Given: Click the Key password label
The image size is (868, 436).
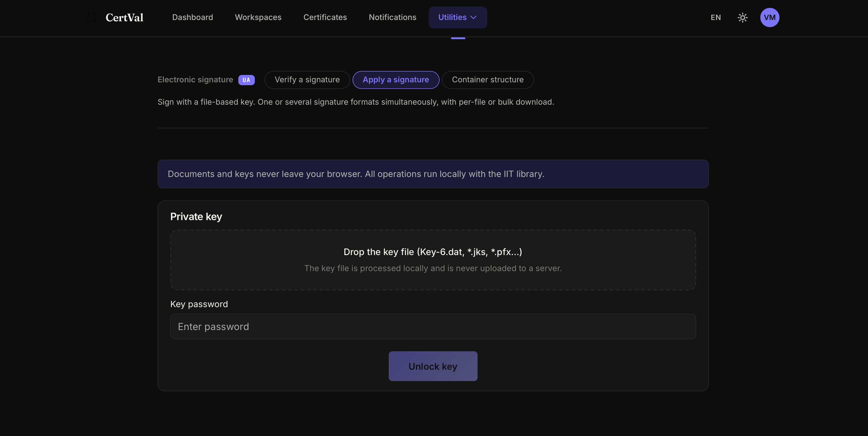Looking at the screenshot, I should coord(199,304).
